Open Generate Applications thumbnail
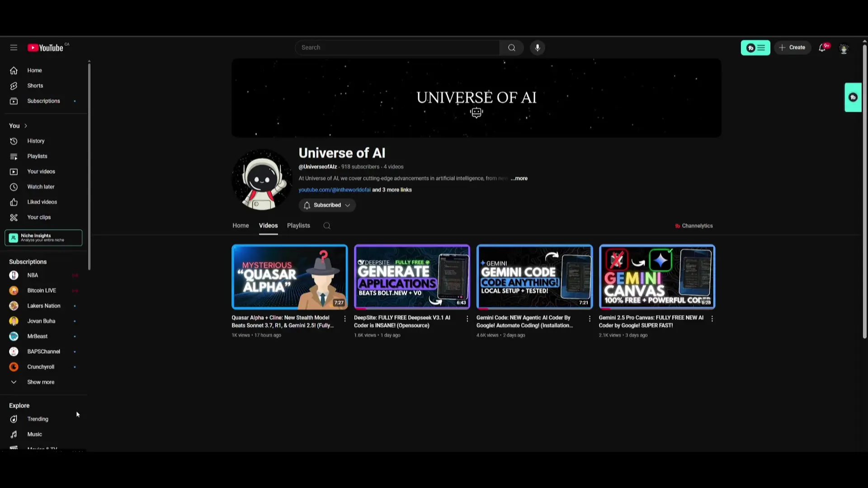The image size is (868, 488). (412, 277)
